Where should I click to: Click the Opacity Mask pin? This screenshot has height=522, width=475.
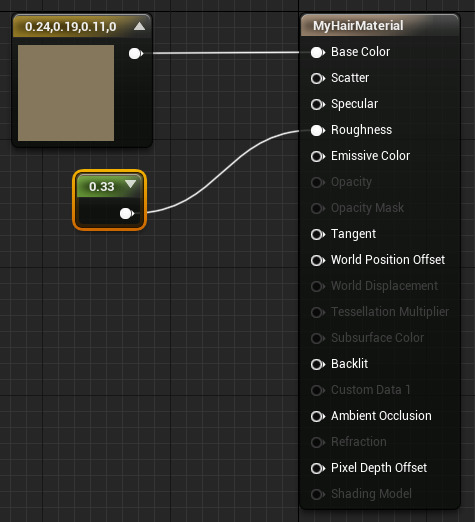(318, 208)
